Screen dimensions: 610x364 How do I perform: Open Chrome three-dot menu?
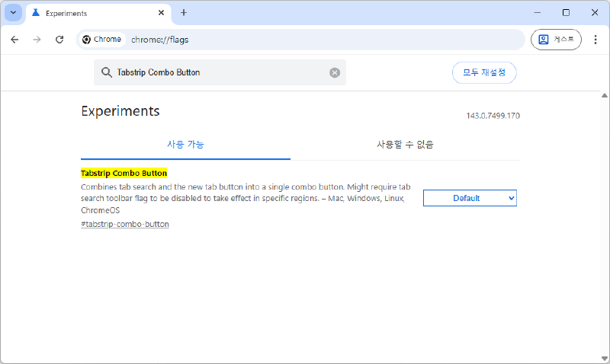(596, 40)
